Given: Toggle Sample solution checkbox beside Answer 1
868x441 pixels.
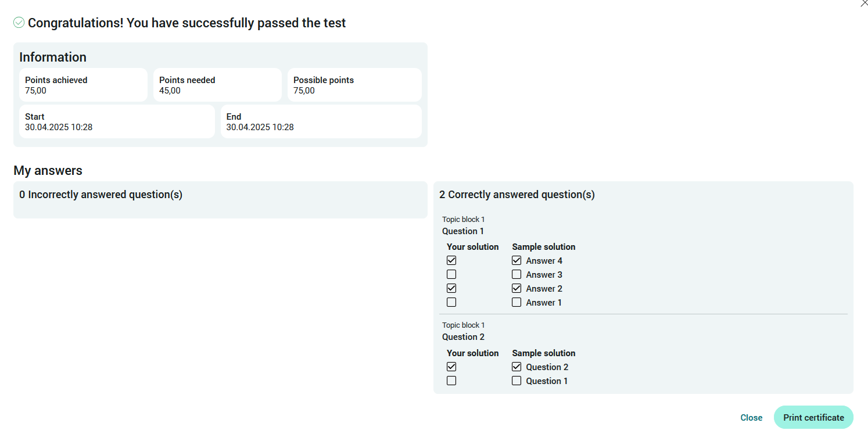Looking at the screenshot, I should 517,302.
